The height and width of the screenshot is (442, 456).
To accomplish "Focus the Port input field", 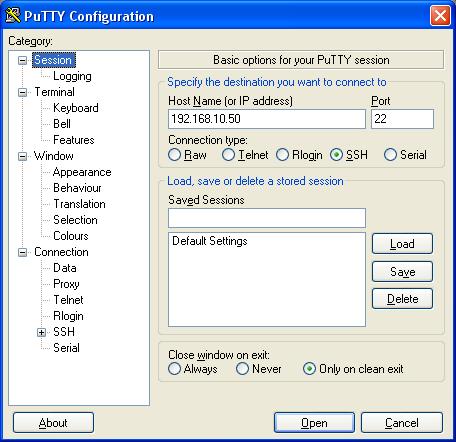I will click(402, 119).
